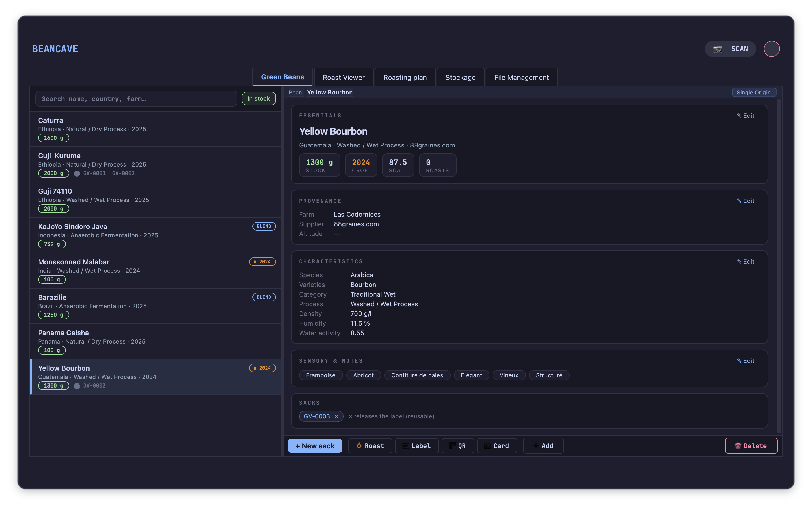
Task: Generate QR code with QR button
Action: click(457, 445)
